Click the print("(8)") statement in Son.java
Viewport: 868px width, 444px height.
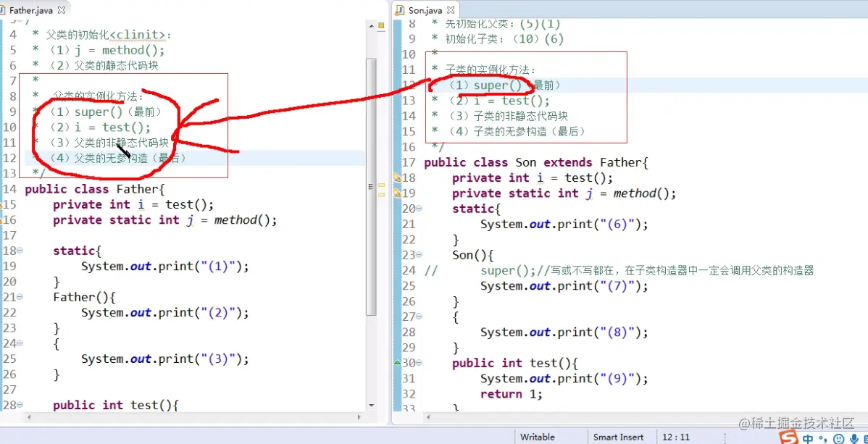pos(564,332)
